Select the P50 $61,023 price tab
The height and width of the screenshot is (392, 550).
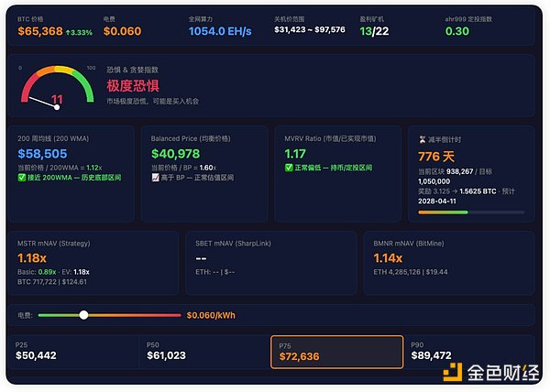(203, 351)
